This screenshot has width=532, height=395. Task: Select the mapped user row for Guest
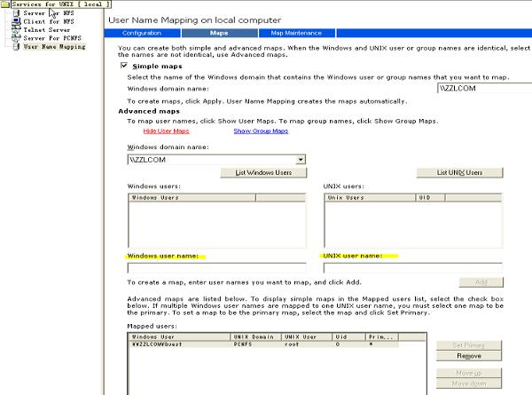263,344
